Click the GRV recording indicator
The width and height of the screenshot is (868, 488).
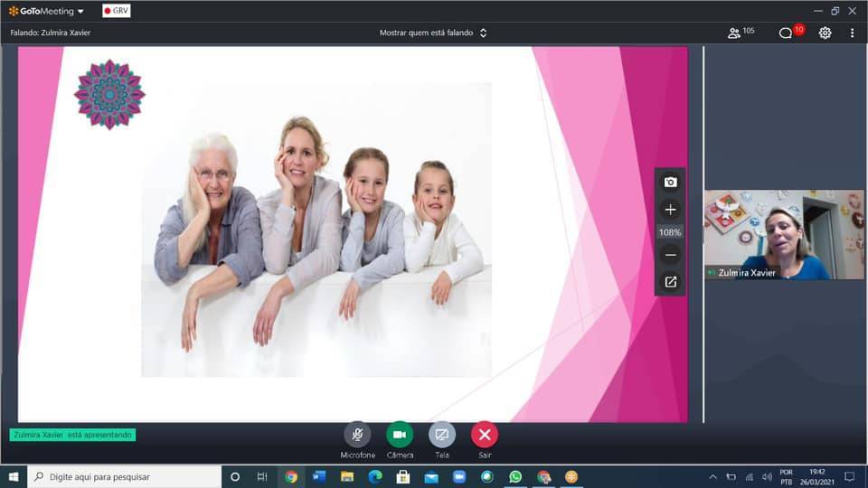pos(116,11)
